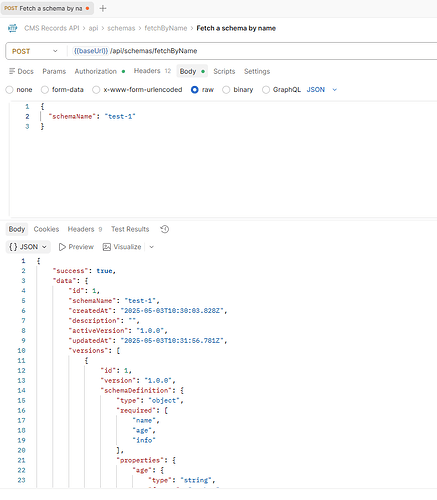This screenshot has height=500, width=437.
Task: Click the Visualize image icon
Action: tap(107, 247)
